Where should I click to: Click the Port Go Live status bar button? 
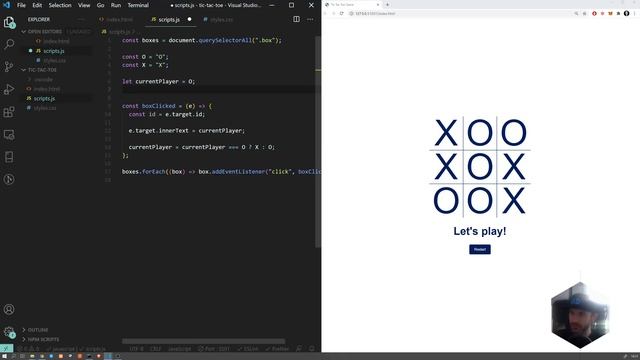coord(214,349)
